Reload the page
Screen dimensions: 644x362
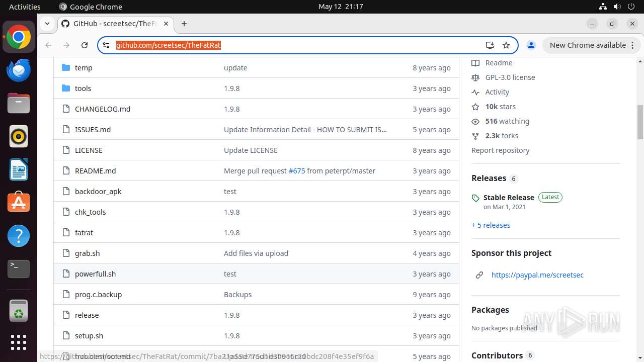point(85,45)
